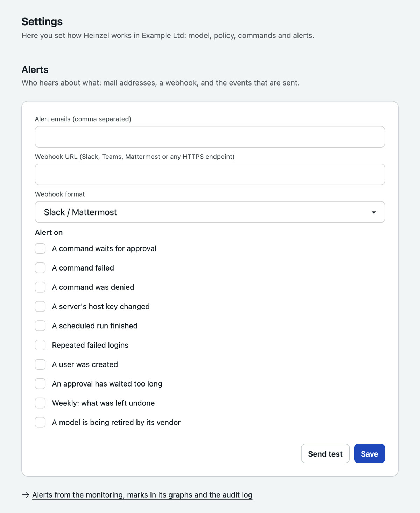The image size is (420, 513).
Task: Tick 'A command was denied' checkbox
Action: coord(40,287)
